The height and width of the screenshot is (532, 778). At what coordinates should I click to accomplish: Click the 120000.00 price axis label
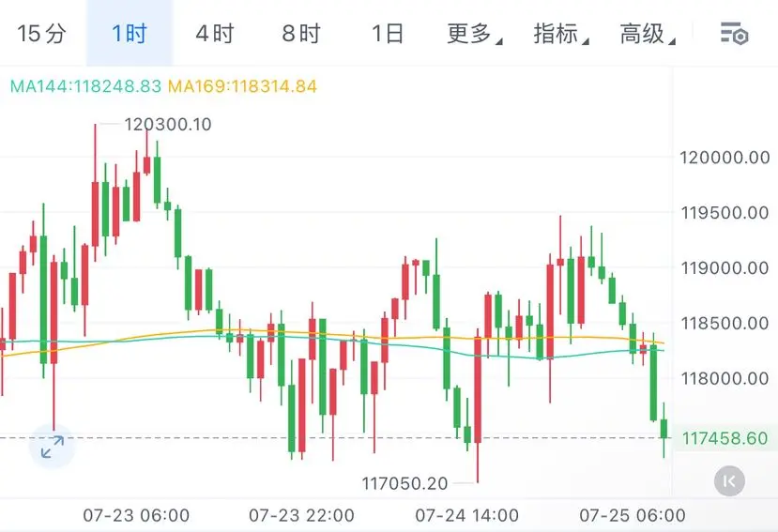pyautogui.click(x=725, y=158)
